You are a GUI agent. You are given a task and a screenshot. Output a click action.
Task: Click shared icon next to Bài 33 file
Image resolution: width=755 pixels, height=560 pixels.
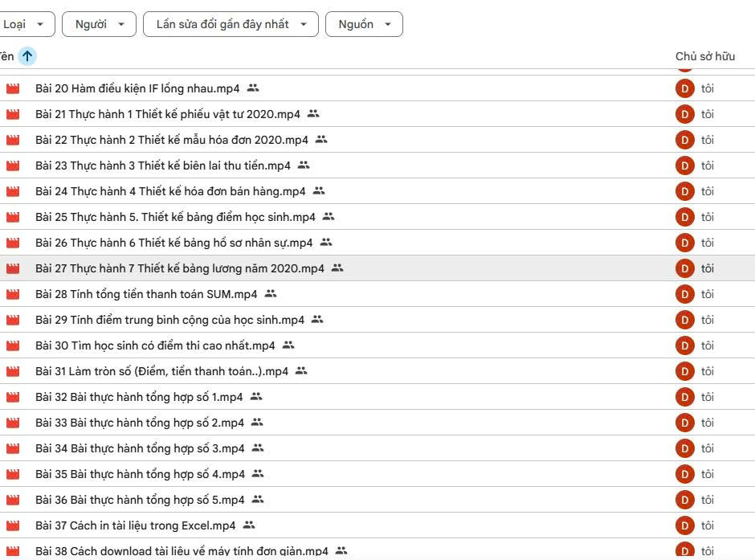coord(257,423)
